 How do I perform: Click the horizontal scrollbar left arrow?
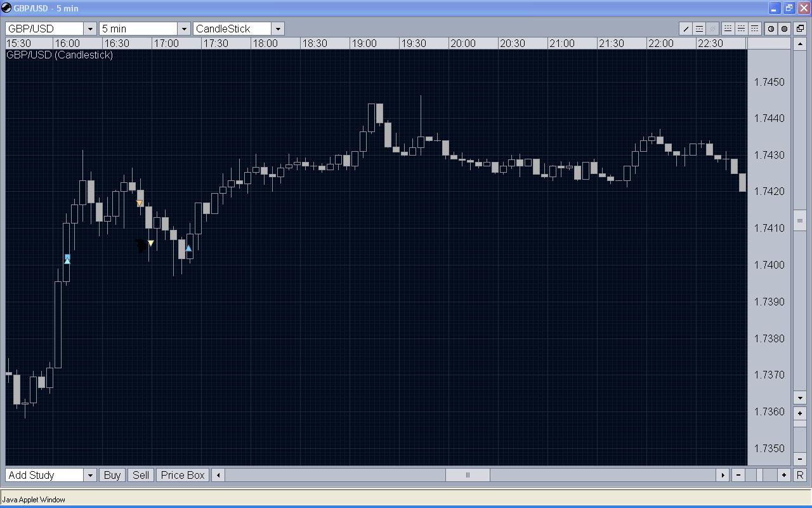click(218, 475)
